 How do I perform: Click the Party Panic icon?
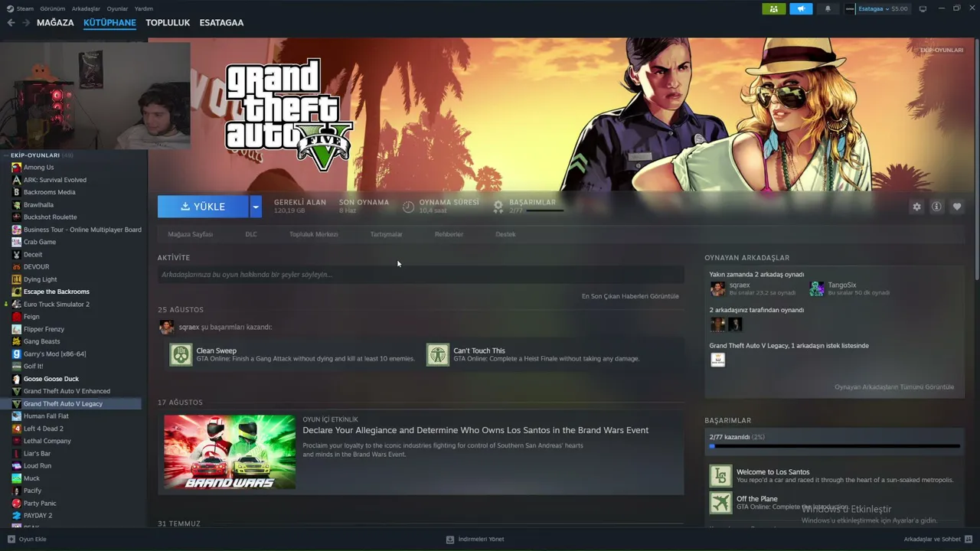[x=16, y=504]
